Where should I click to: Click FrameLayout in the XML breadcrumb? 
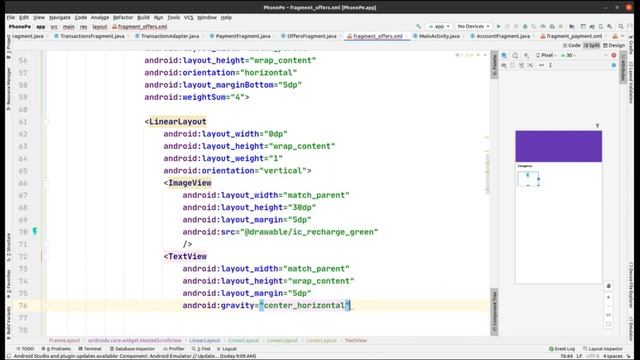tap(64, 340)
